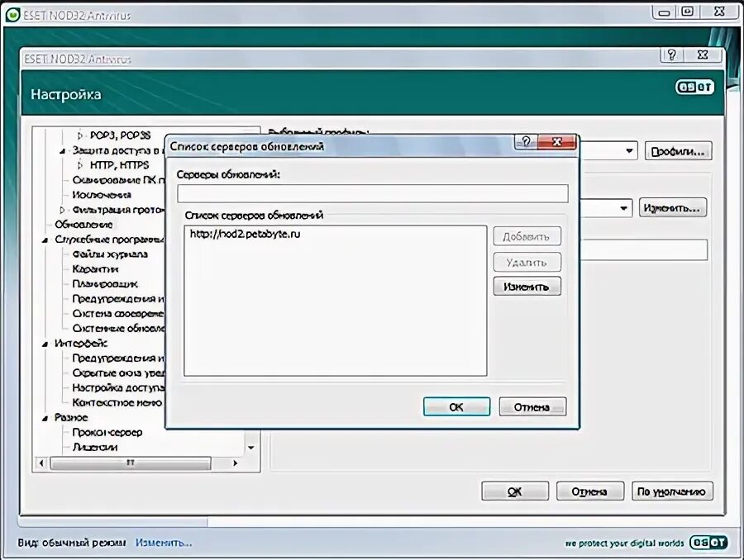Viewport: 744px width, 560px height.
Task: Collapse the Защита доступа tree node
Action: click(62, 151)
